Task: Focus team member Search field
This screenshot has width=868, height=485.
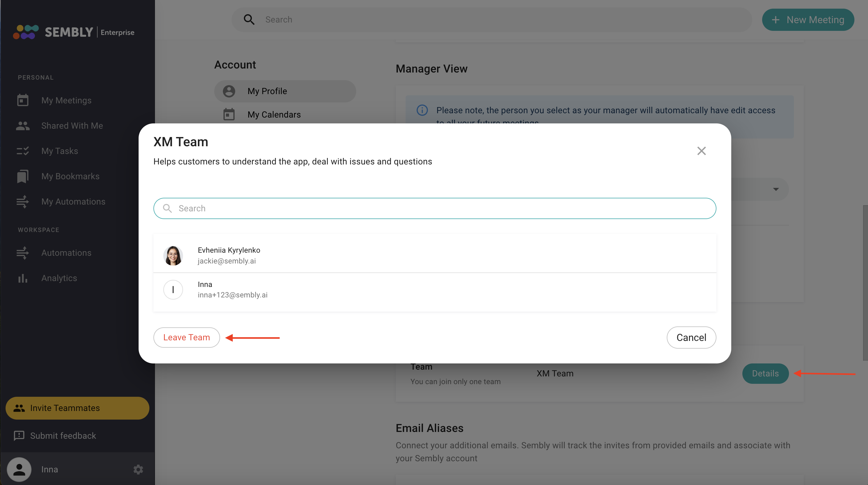Action: click(x=435, y=209)
